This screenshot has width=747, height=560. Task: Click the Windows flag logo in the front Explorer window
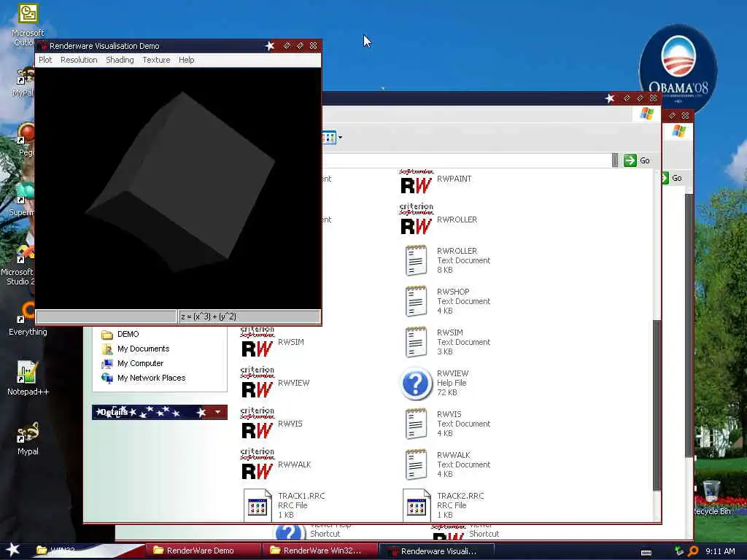646,114
